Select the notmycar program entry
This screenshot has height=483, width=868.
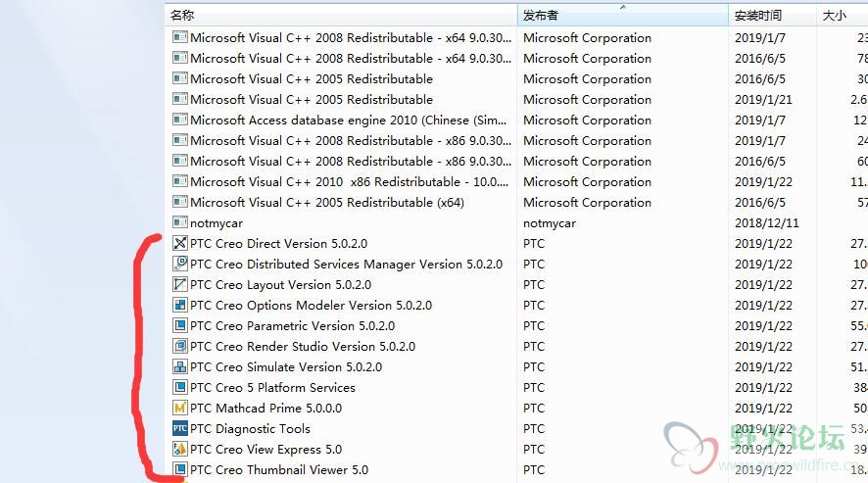516,222
